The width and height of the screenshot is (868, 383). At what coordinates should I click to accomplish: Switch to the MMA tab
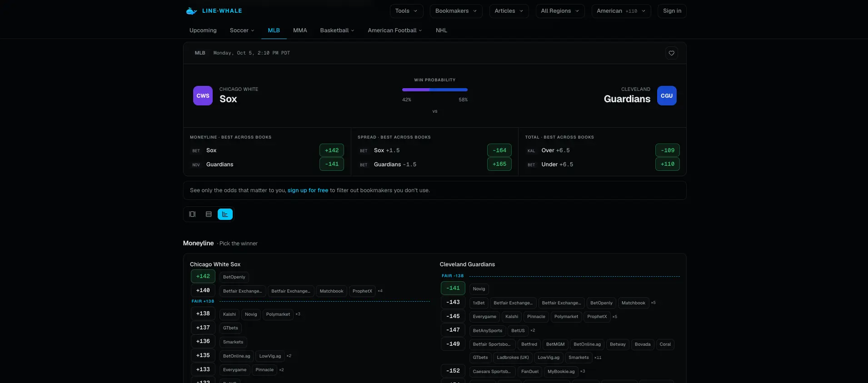pyautogui.click(x=300, y=30)
